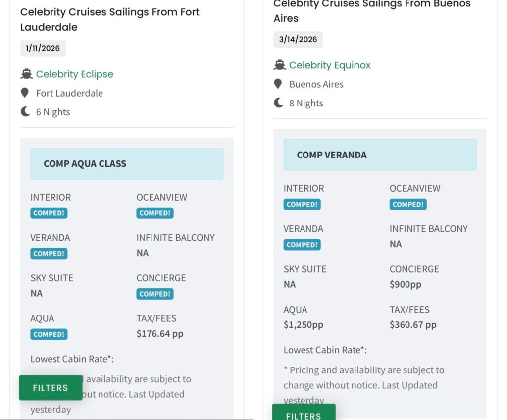Open the Celebrity Eclipse ship link

click(75, 74)
